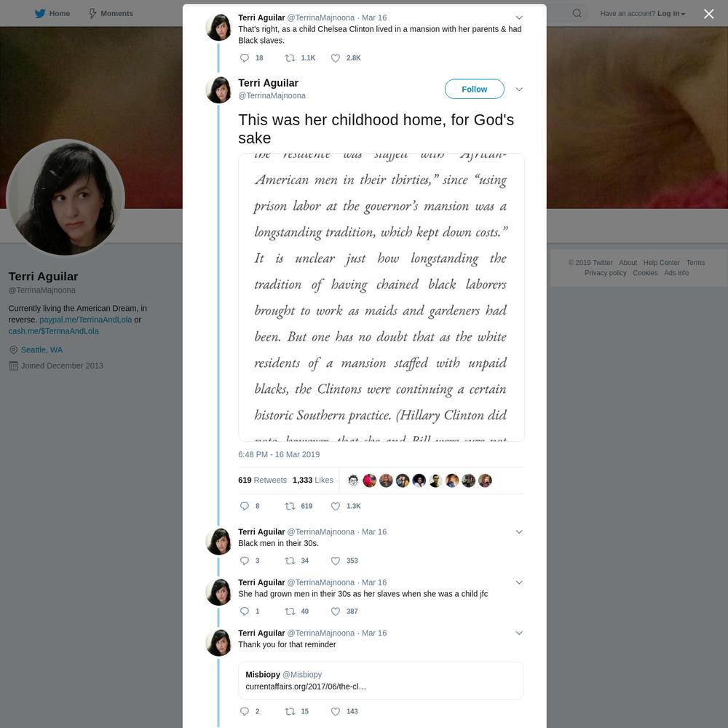Open the quoted Misbiopy currentaffairs.org card
This screenshot has height=728, width=728.
pyautogui.click(x=381, y=680)
